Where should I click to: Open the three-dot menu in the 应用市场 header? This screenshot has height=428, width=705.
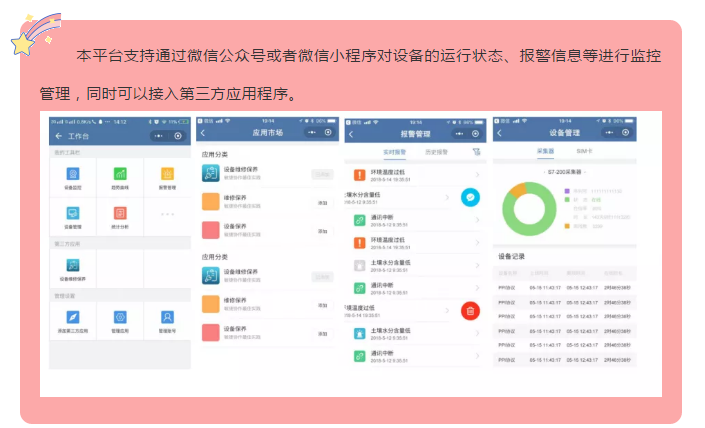click(312, 132)
